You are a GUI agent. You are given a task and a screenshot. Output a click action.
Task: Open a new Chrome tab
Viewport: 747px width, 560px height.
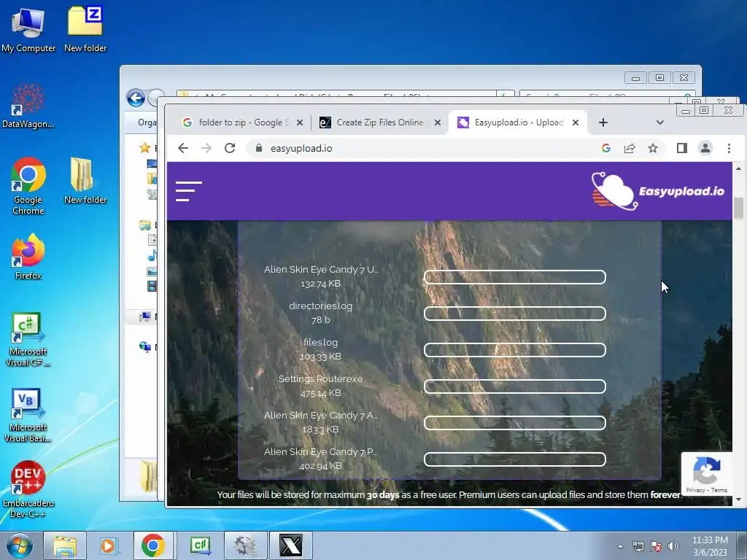(603, 122)
